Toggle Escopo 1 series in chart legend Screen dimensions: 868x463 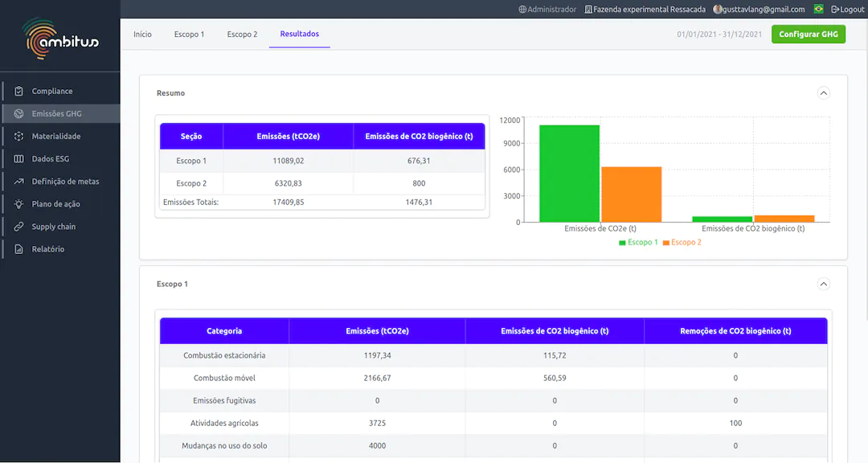[x=638, y=242]
